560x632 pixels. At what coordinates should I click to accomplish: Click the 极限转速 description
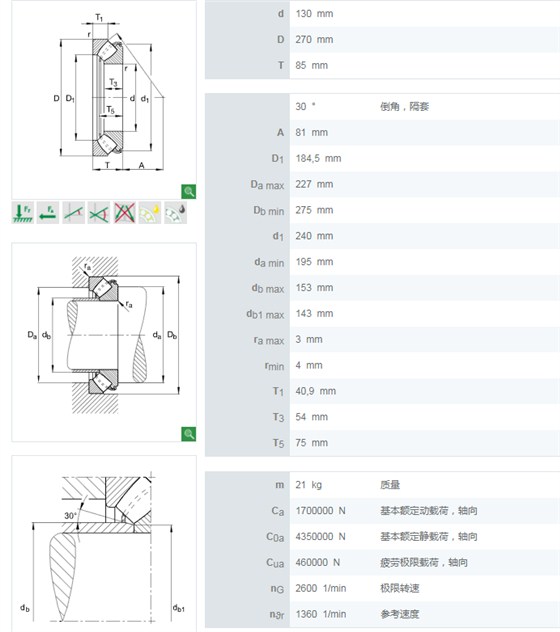tap(400, 588)
